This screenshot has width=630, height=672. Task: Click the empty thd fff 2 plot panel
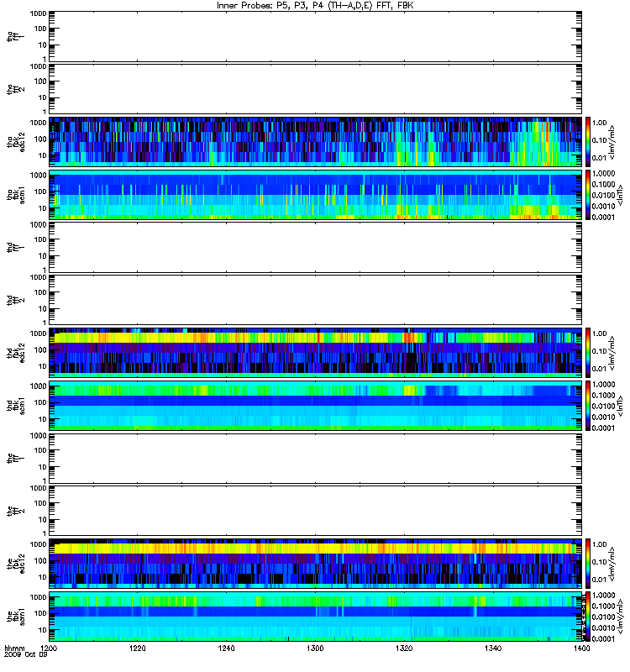tap(315, 300)
